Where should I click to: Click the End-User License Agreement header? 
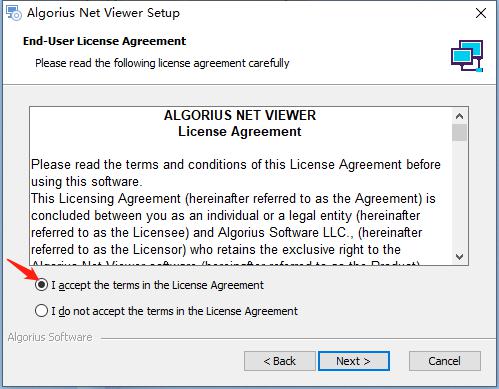(x=104, y=41)
